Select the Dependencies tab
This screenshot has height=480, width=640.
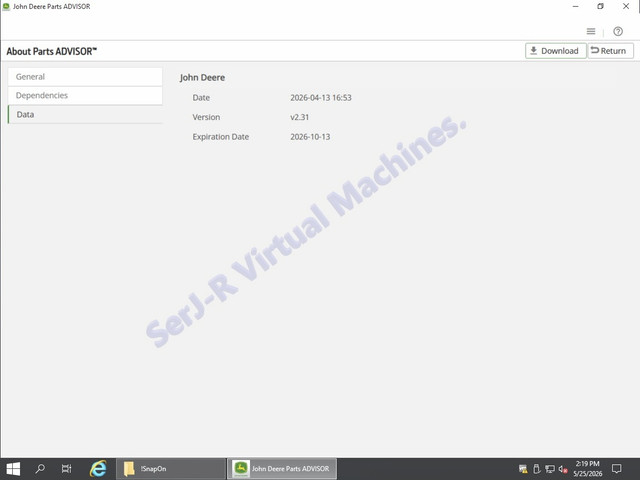[85, 96]
